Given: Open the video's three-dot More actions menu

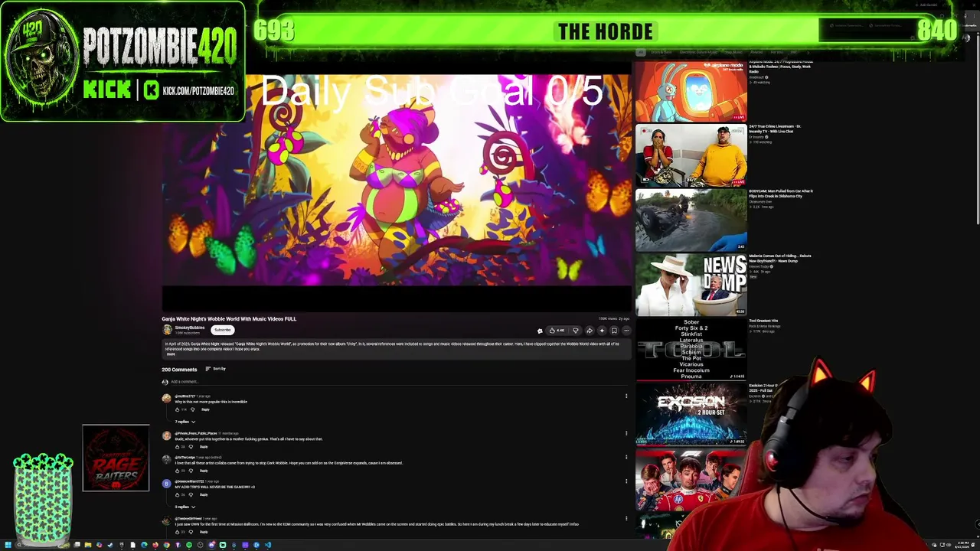Looking at the screenshot, I should 626,331.
